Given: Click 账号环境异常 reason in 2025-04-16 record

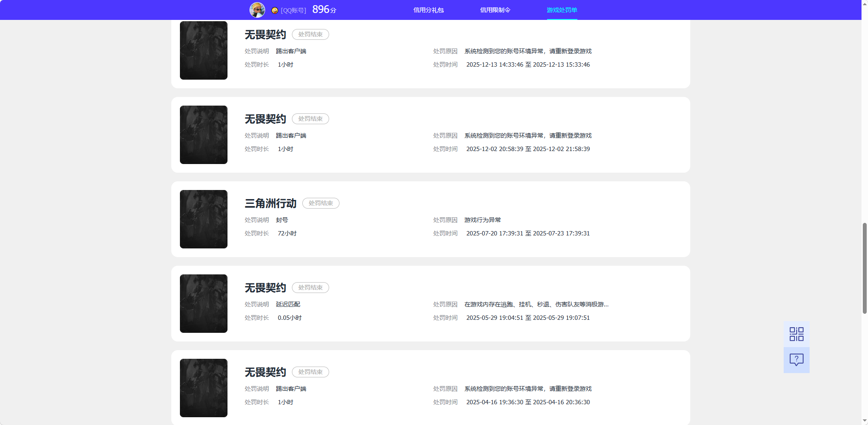Looking at the screenshot, I should tap(528, 389).
